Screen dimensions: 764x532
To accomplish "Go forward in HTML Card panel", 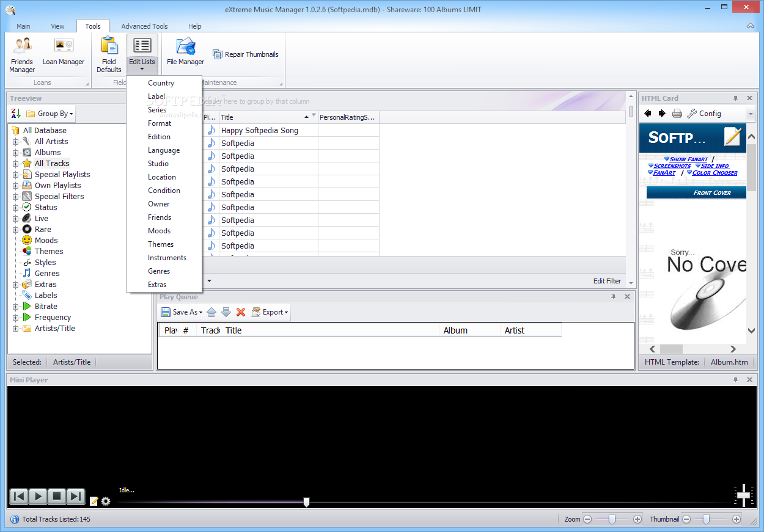I will pyautogui.click(x=662, y=114).
